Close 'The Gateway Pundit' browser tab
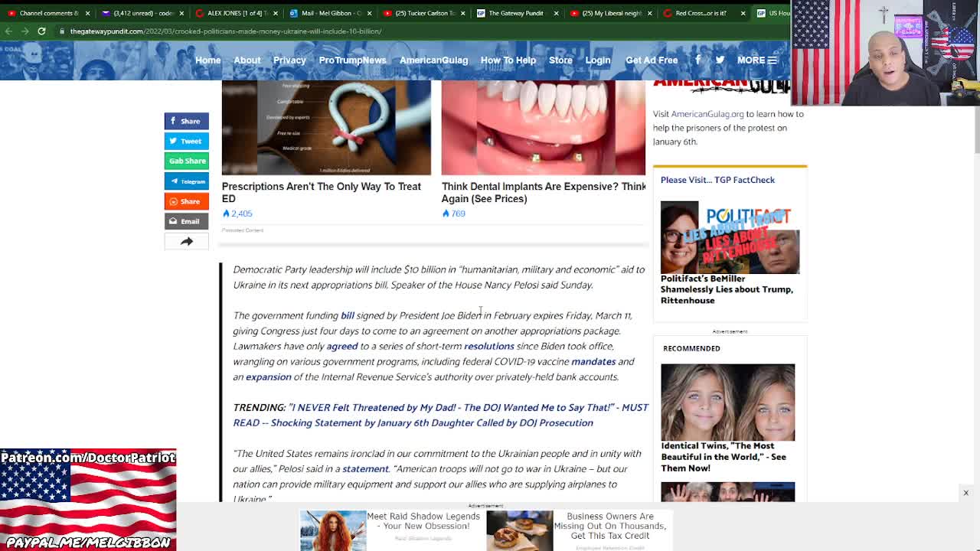The width and height of the screenshot is (980, 551). (556, 13)
